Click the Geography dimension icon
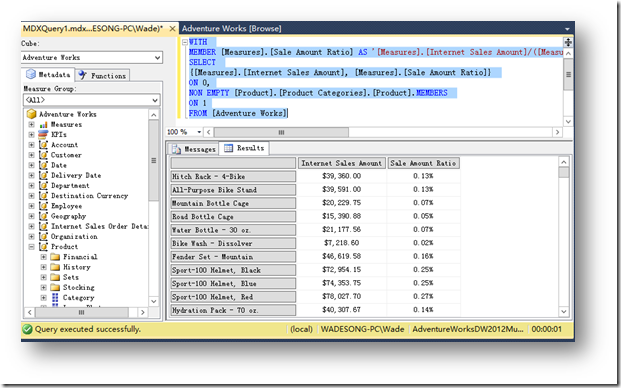Image resolution: width=621 pixels, height=388 pixels. pos(43,216)
